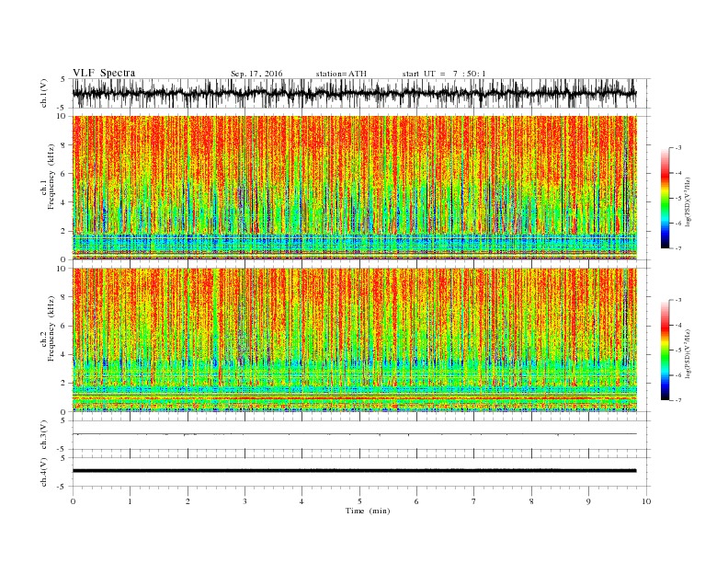
Task: Select the date text "Sep. 17, 2016"
Action: pos(256,74)
